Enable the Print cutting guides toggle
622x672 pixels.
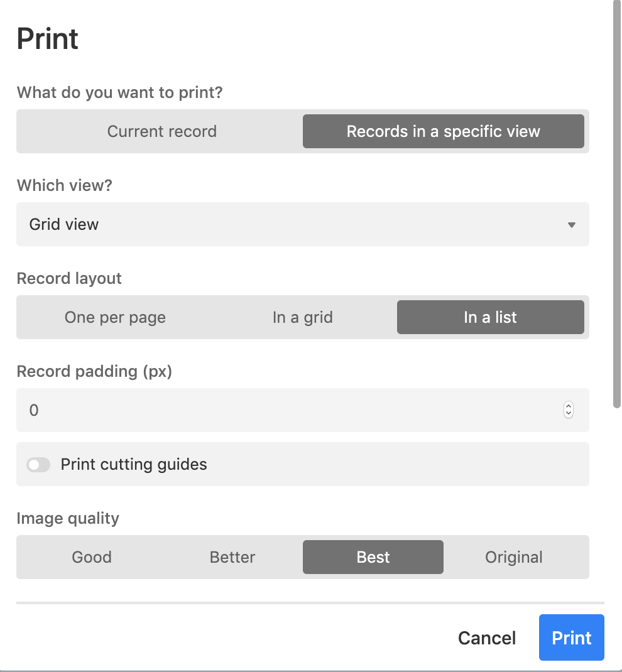(38, 465)
